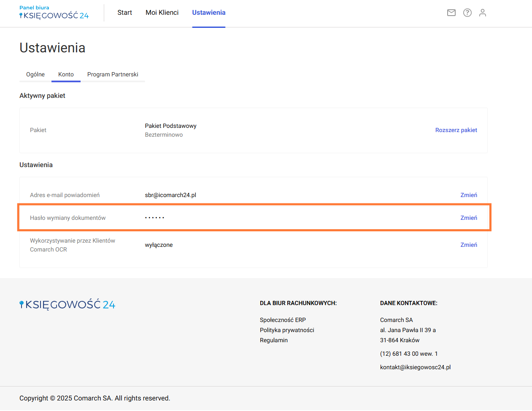Click the Rozszerz pakiet link
The height and width of the screenshot is (411, 532).
click(456, 130)
